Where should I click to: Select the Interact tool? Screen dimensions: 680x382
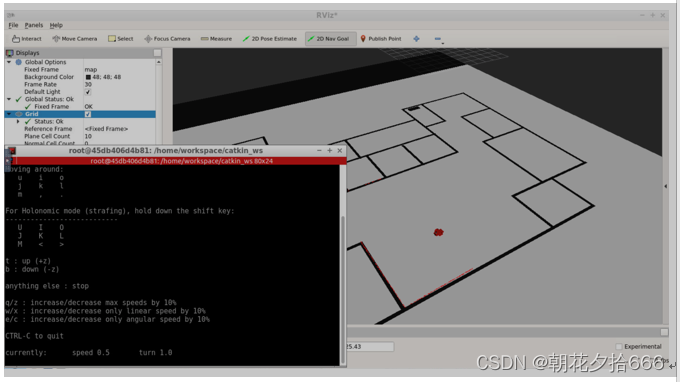tap(27, 39)
